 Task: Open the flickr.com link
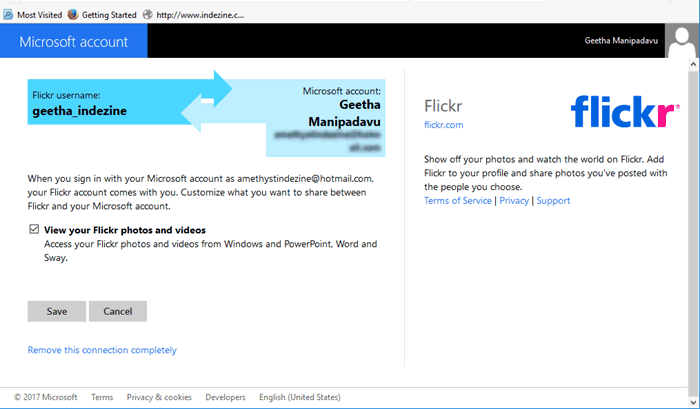coord(443,125)
